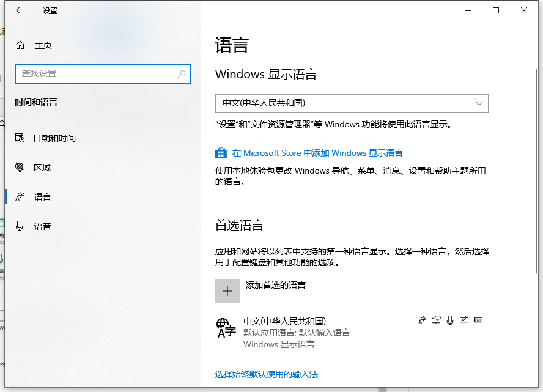The image size is (543, 392).
Task: Click the keyboard input icon for 中文
Action: (x=478, y=319)
